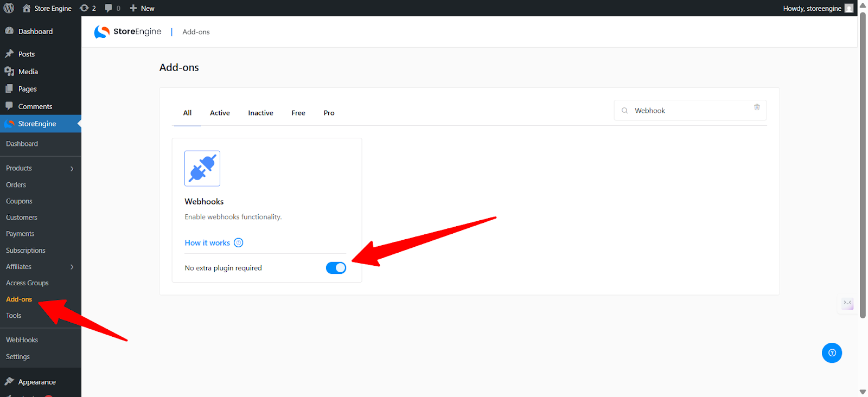The image size is (868, 397).
Task: Expand the Products submenu chevron
Action: click(x=72, y=169)
